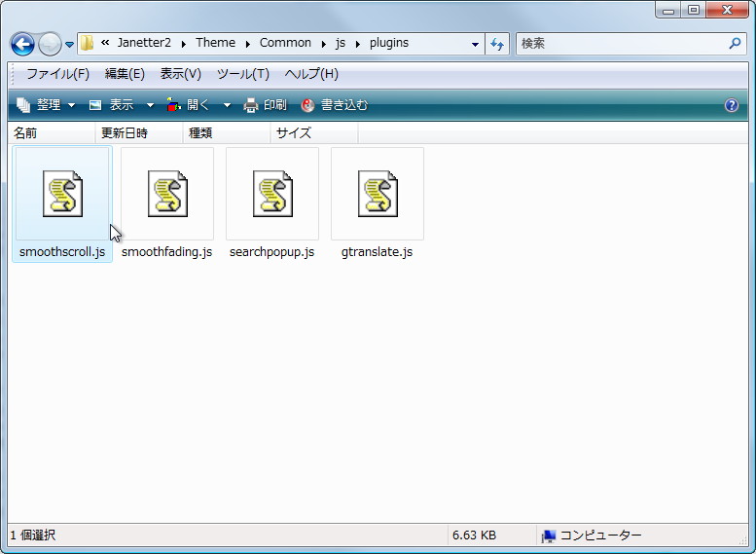Expand the arrow after Janetter2
Image resolution: width=756 pixels, height=554 pixels.
click(x=184, y=44)
